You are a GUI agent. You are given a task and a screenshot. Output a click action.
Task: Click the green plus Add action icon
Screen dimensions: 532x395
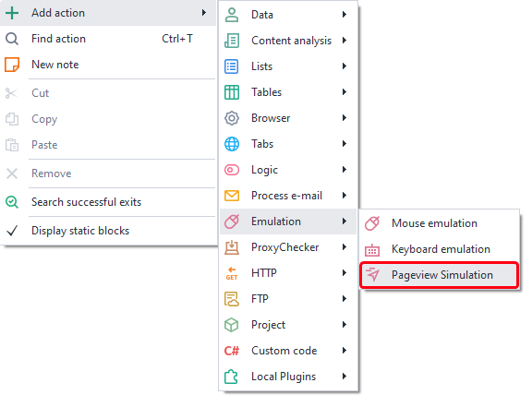tap(12, 13)
